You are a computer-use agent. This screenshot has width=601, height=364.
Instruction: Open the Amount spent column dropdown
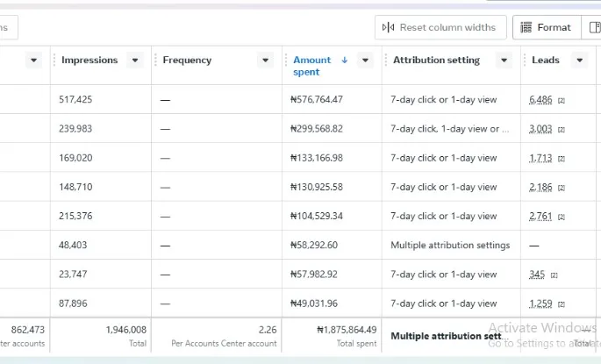click(x=366, y=61)
